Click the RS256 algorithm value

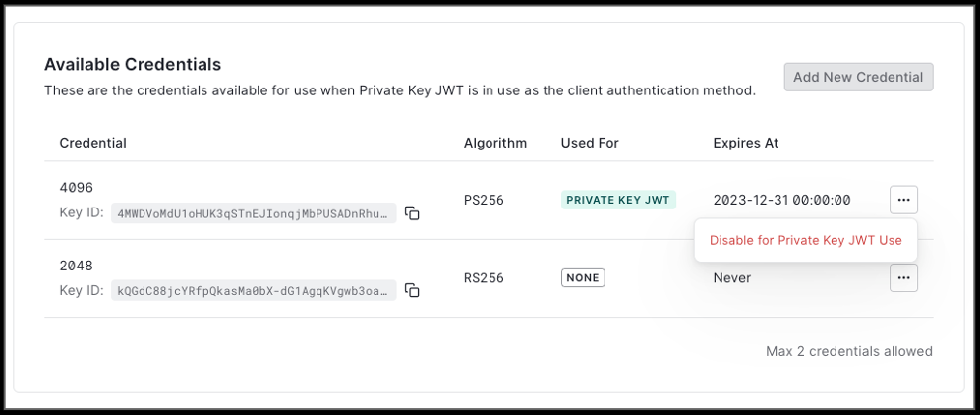484,278
